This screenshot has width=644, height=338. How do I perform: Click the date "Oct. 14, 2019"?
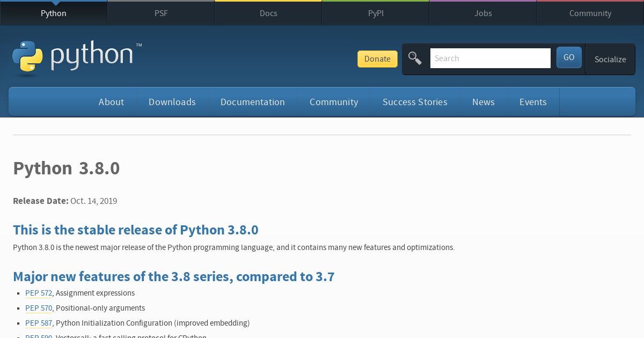(94, 201)
